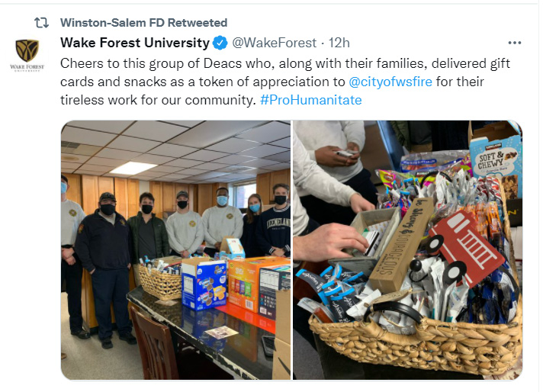This screenshot has height=392, width=543.
Task: Click the wooden 'be strong & courageous' sign
Action: click(402, 245)
